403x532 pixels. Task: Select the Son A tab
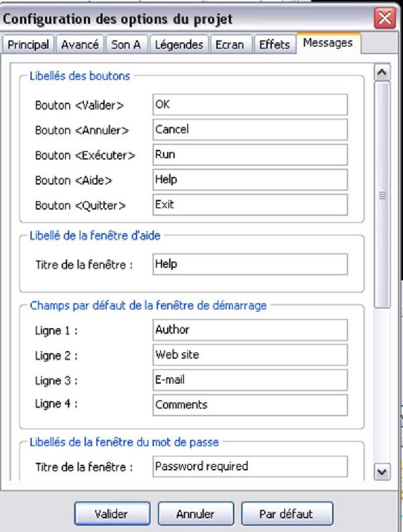[x=126, y=44]
